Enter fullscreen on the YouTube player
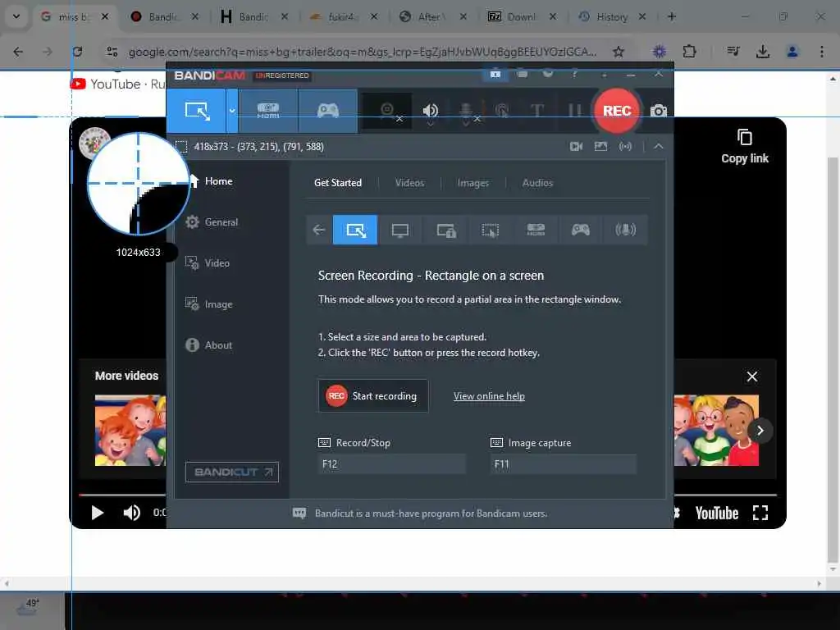840x630 pixels. point(760,513)
